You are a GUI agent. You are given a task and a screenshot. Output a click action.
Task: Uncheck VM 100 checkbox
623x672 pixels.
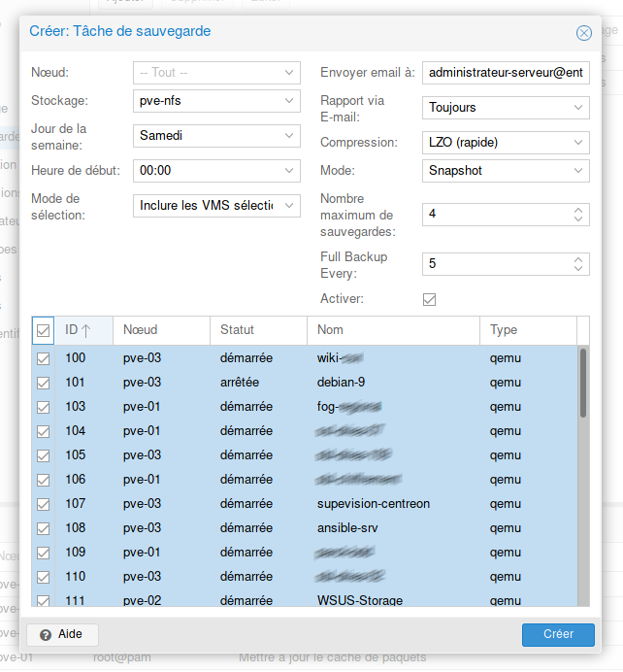pos(43,358)
